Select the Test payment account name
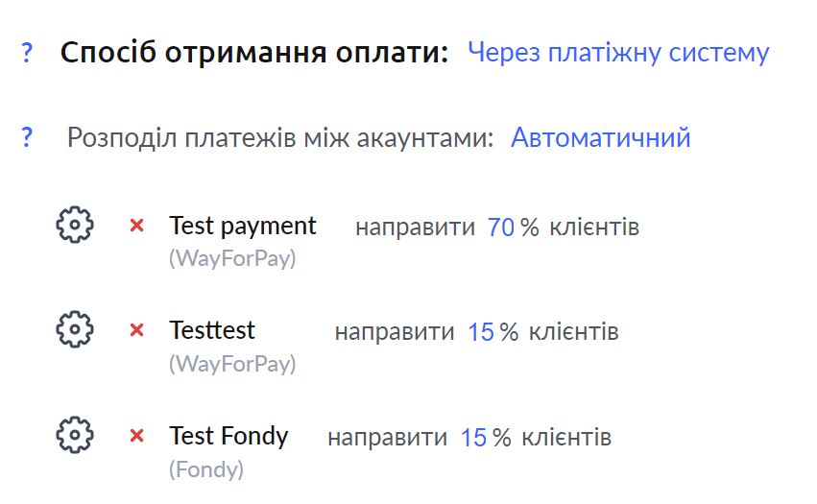 point(243,227)
